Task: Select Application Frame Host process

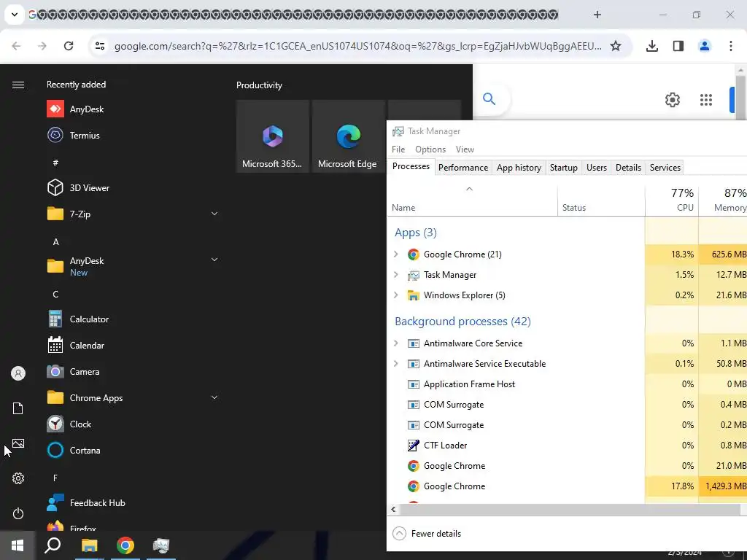Action: 567,384
